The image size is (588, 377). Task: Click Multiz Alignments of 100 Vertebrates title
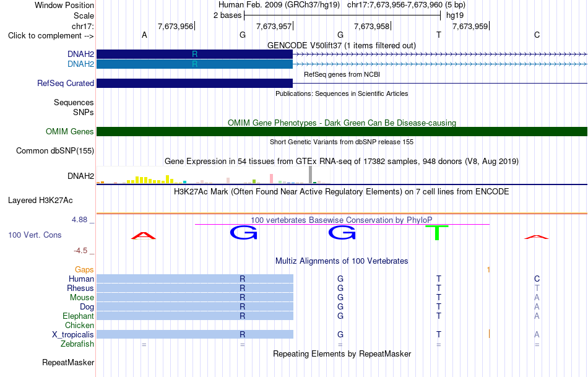(342, 261)
